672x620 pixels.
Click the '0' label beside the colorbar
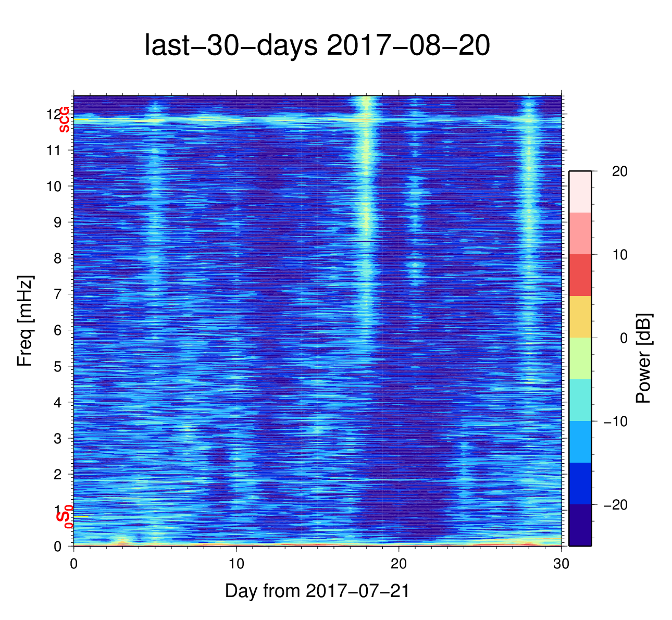click(624, 338)
